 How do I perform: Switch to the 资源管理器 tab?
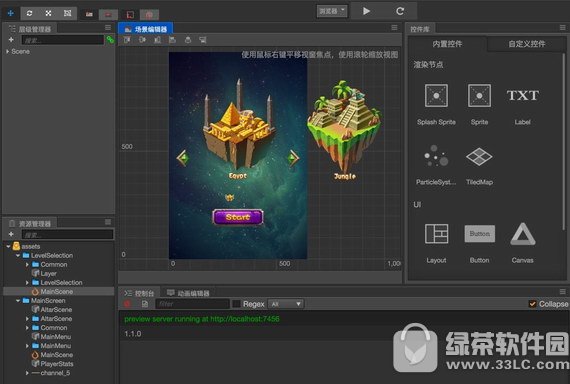coord(31,223)
